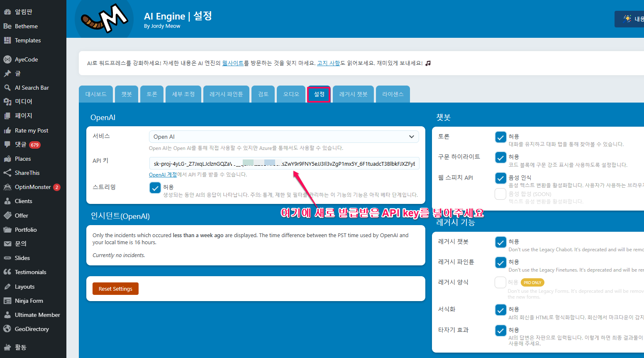Switch to the 대시보드 tab

96,94
